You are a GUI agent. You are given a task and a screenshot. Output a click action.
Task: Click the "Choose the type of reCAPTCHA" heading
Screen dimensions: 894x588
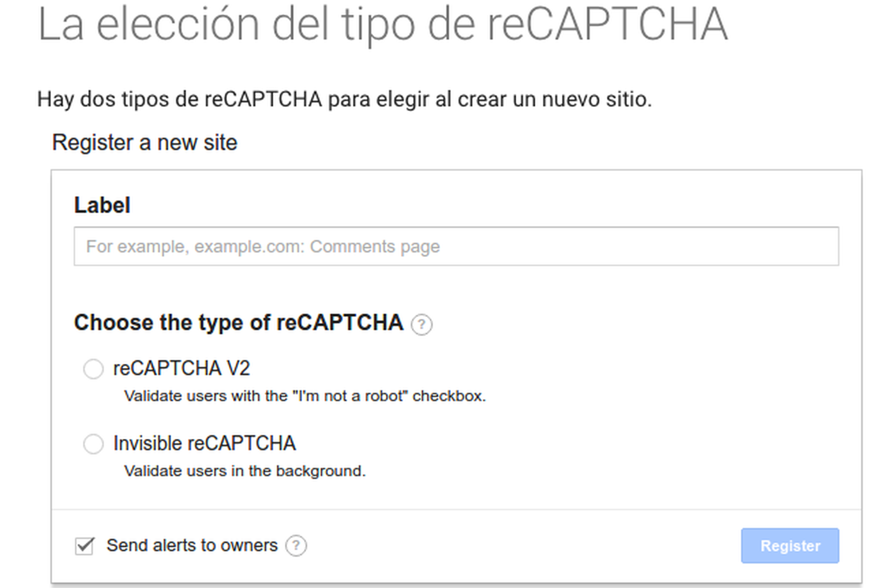(x=239, y=323)
